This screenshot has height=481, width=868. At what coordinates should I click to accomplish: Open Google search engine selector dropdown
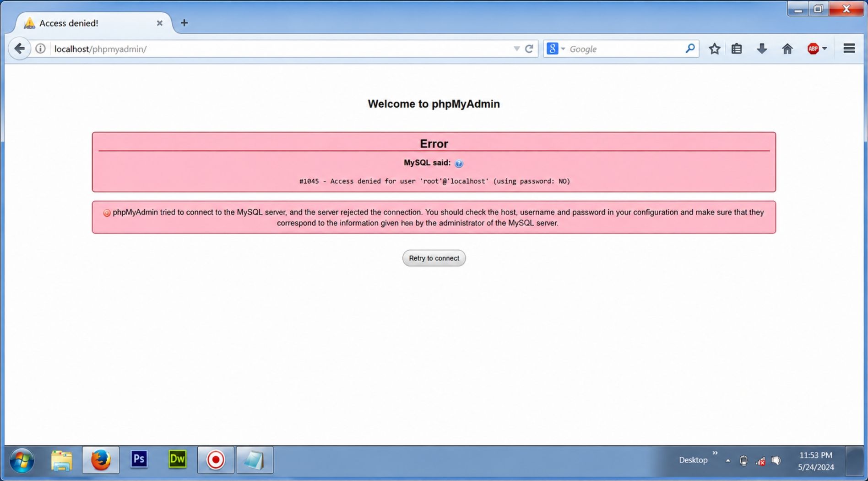point(556,49)
